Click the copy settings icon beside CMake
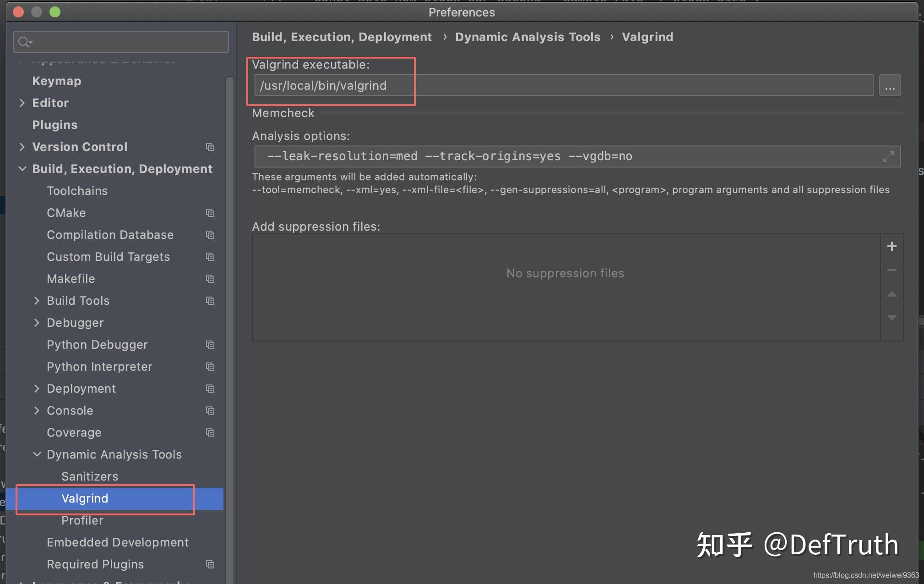Viewport: 924px width, 584px height. click(210, 212)
